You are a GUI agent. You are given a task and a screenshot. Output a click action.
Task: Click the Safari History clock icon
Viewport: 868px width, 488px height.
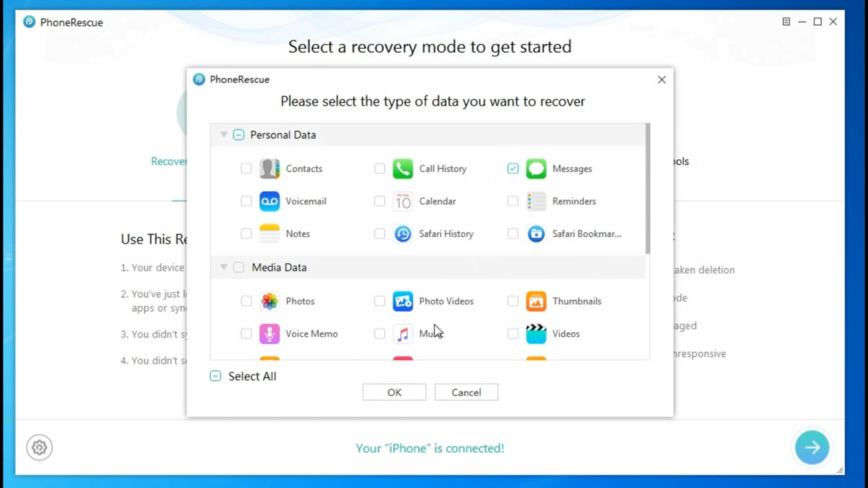pyautogui.click(x=403, y=234)
